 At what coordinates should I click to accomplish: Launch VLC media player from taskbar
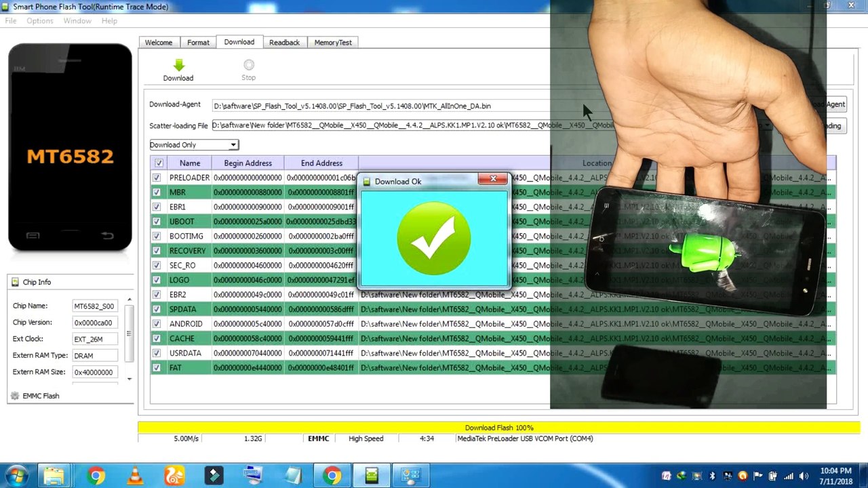(x=135, y=476)
